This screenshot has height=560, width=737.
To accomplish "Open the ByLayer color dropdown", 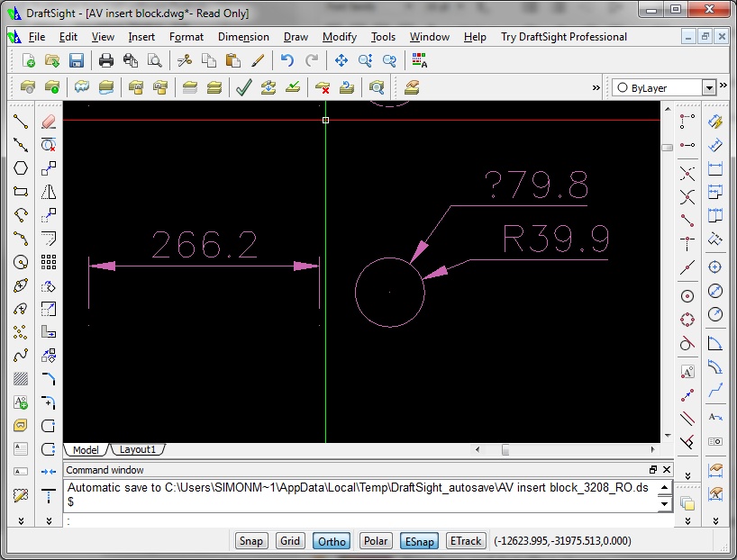I will (x=709, y=88).
